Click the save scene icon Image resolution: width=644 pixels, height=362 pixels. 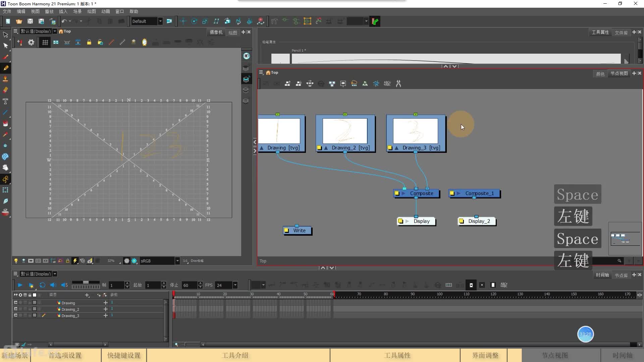(x=30, y=21)
